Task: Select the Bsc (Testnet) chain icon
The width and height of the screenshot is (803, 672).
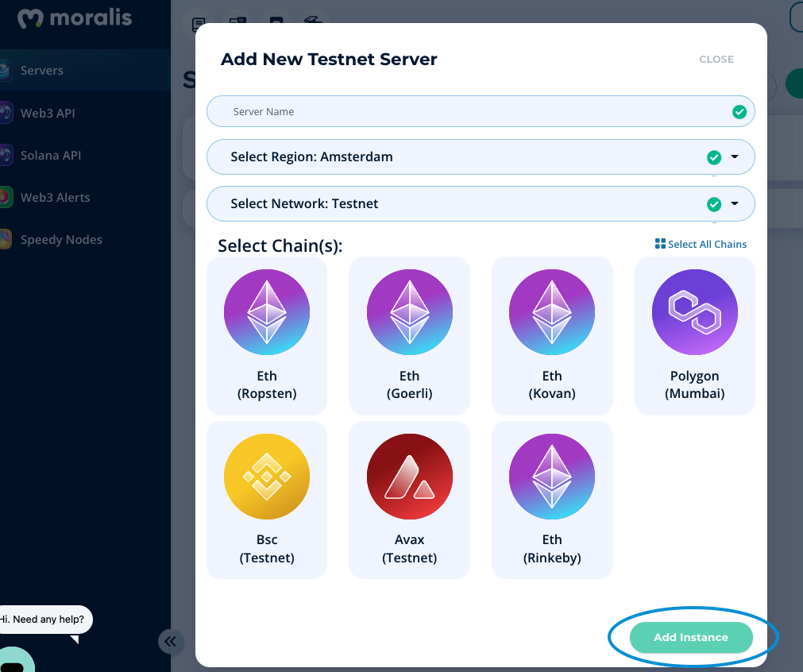Action: tap(267, 477)
